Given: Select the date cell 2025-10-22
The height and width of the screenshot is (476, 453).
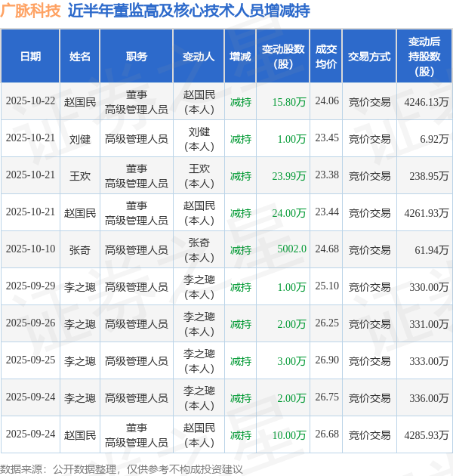Looking at the screenshot, I should (30, 100).
